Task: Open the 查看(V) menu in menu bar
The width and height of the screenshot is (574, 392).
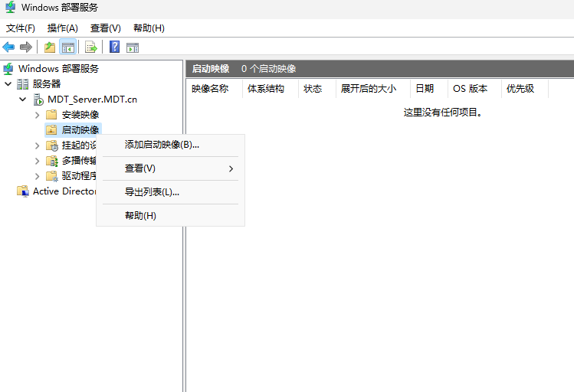Action: tap(106, 28)
